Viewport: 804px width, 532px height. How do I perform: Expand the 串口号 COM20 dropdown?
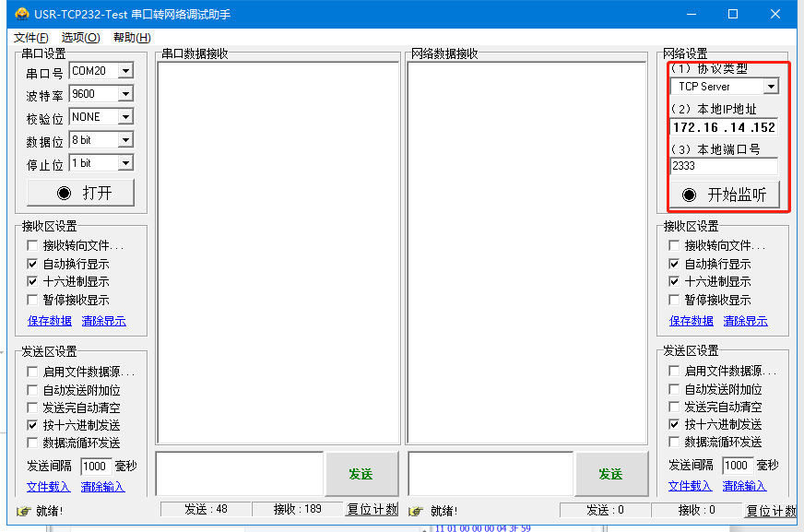pos(125,71)
